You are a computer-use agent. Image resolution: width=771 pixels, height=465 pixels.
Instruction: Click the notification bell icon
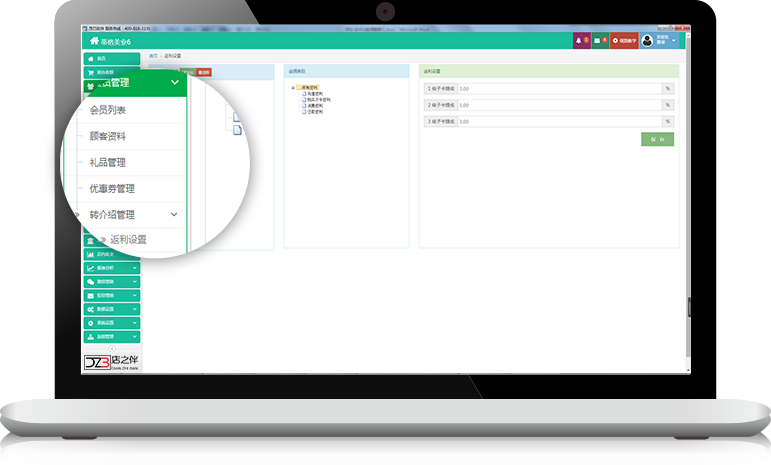[580, 41]
